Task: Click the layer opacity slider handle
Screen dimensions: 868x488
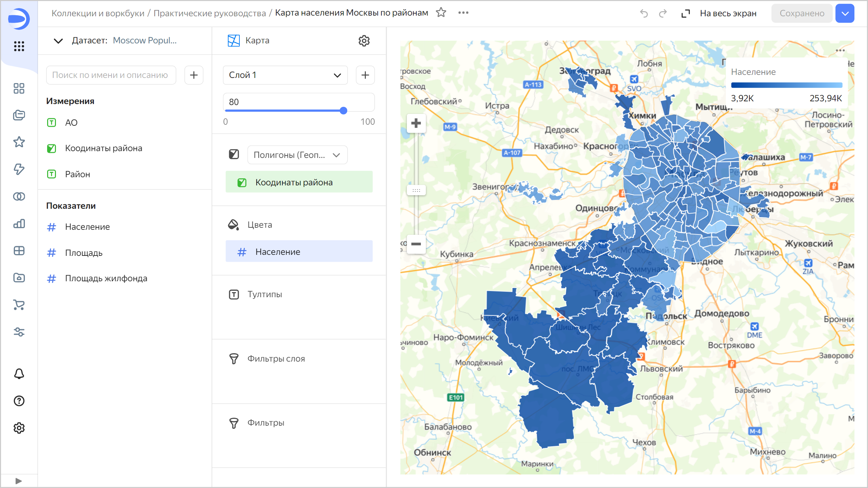Action: point(343,110)
